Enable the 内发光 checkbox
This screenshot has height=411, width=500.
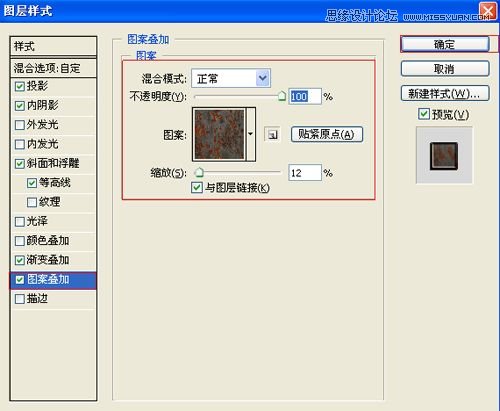[20, 144]
